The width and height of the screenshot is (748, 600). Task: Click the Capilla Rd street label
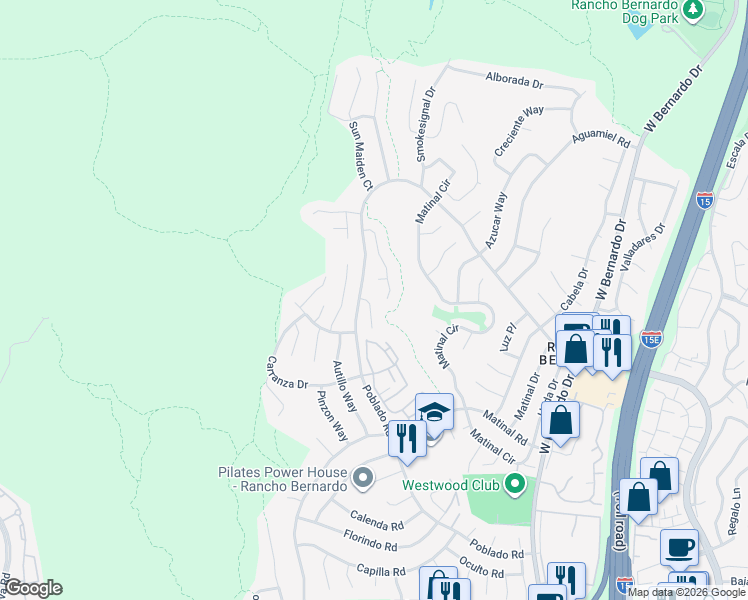[x=381, y=570]
